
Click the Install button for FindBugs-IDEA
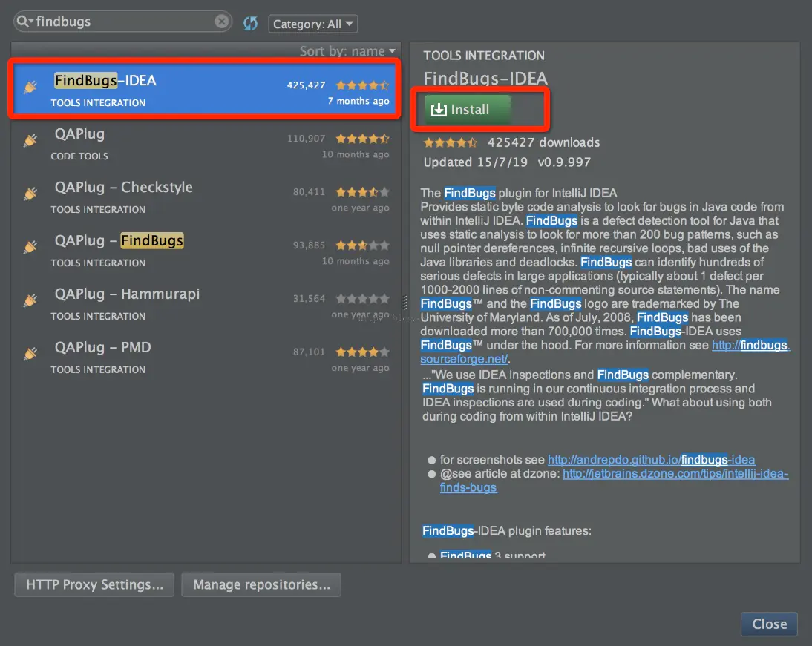(x=468, y=109)
